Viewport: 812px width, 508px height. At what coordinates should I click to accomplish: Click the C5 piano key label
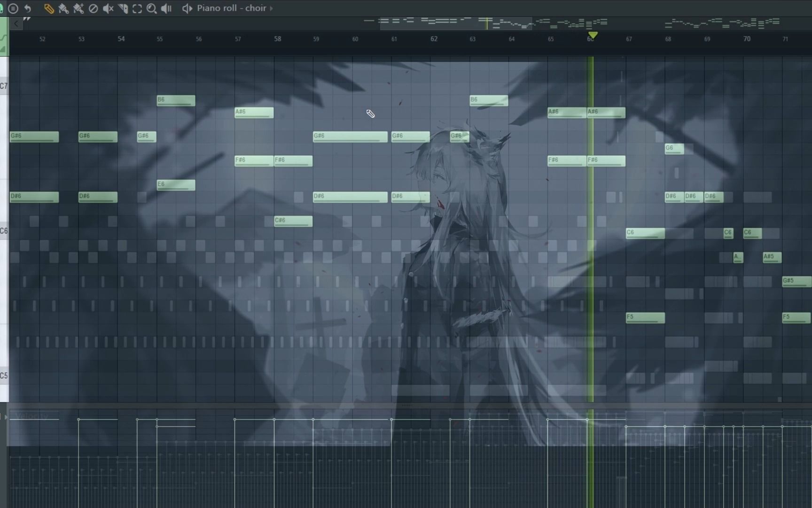pyautogui.click(x=4, y=376)
